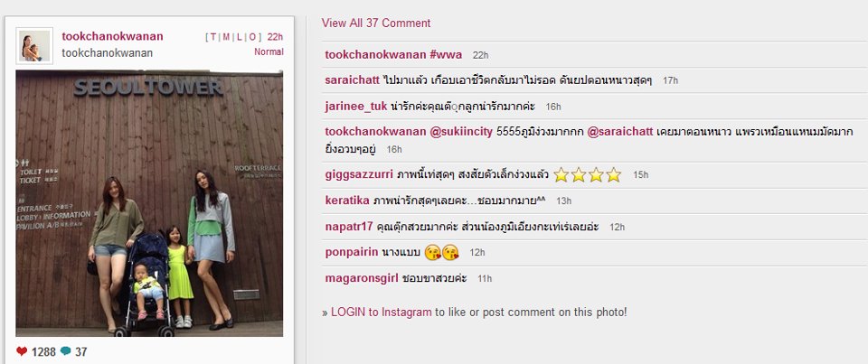This screenshot has width=868, height=364.
Task: Visit napatr17 commenter profile
Action: [349, 227]
